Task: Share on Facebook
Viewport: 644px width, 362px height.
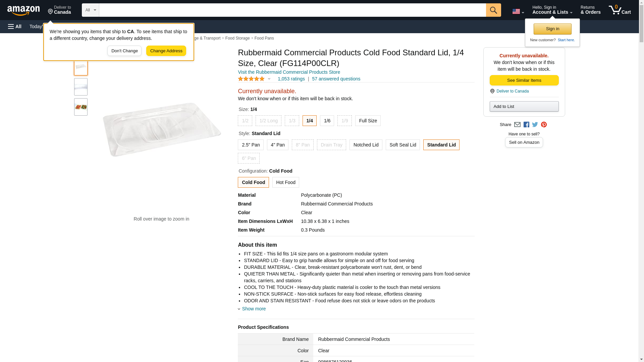Action: coord(526,125)
